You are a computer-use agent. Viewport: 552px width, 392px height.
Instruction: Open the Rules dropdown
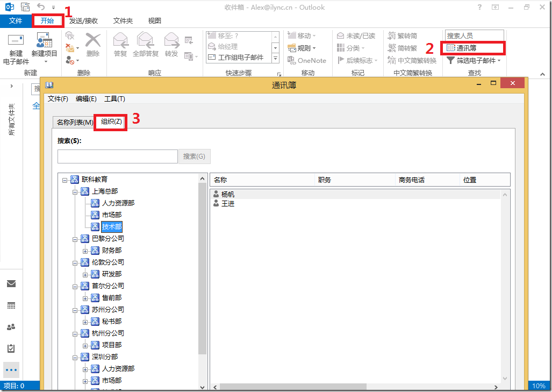click(x=302, y=48)
